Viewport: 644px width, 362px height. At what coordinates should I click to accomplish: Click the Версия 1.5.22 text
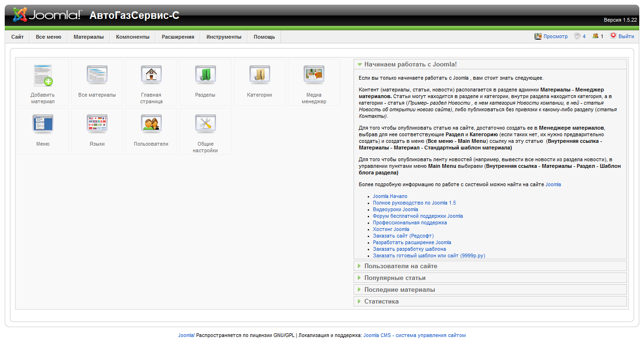click(x=620, y=20)
